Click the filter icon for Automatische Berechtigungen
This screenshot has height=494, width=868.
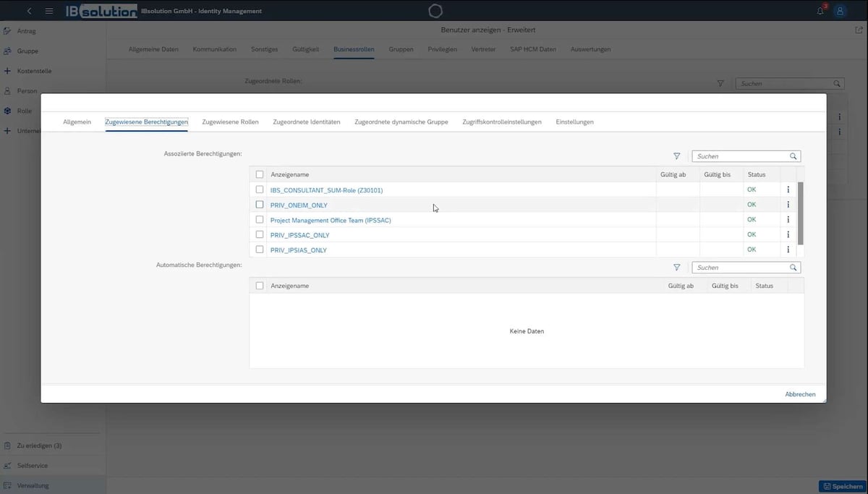point(676,268)
